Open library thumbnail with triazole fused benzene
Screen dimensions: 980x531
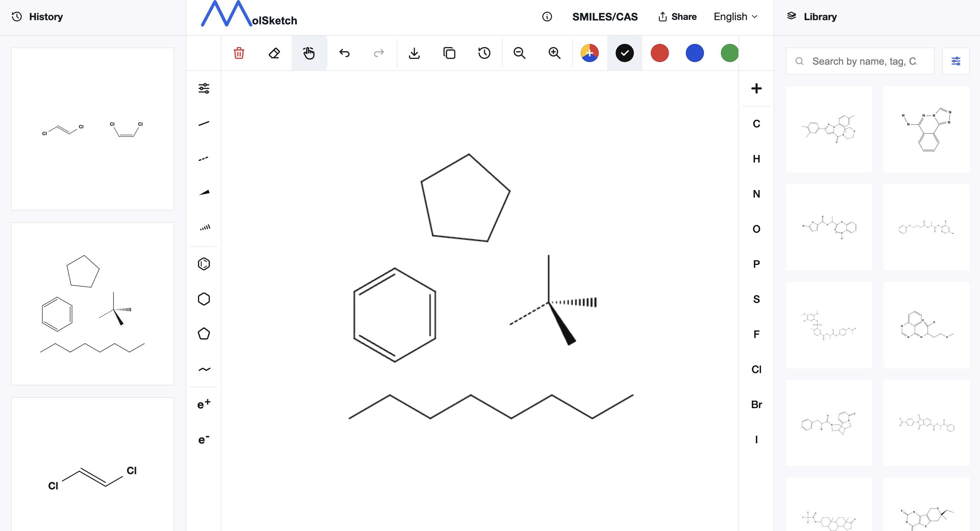tap(926, 129)
